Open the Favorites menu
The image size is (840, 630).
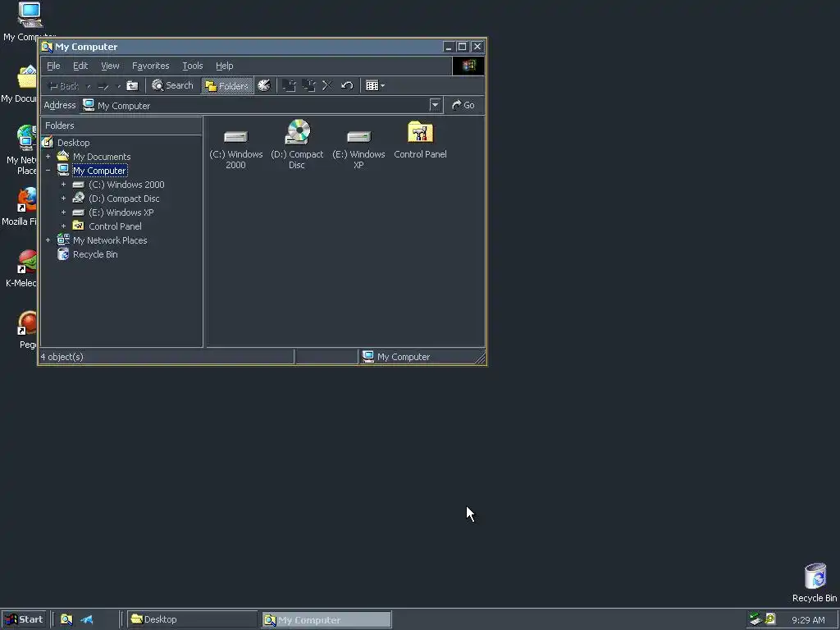[x=151, y=66]
